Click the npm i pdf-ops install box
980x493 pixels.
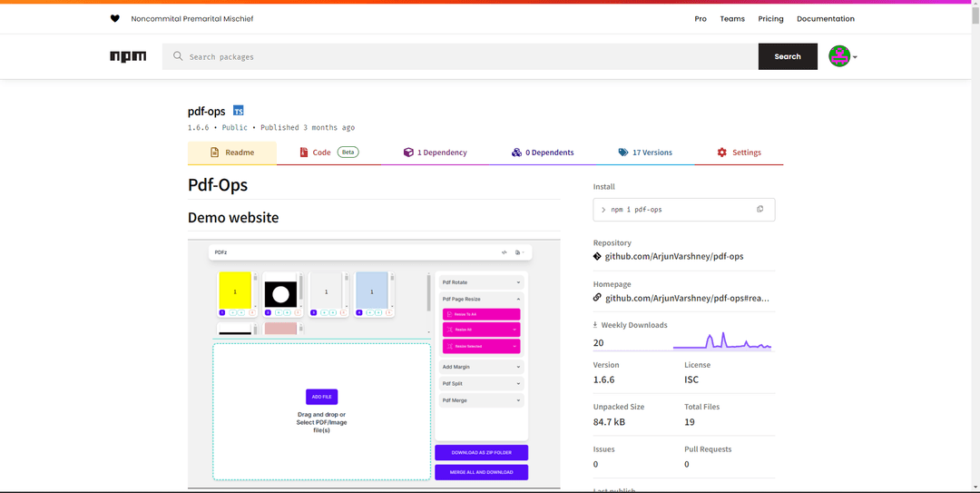[684, 210]
